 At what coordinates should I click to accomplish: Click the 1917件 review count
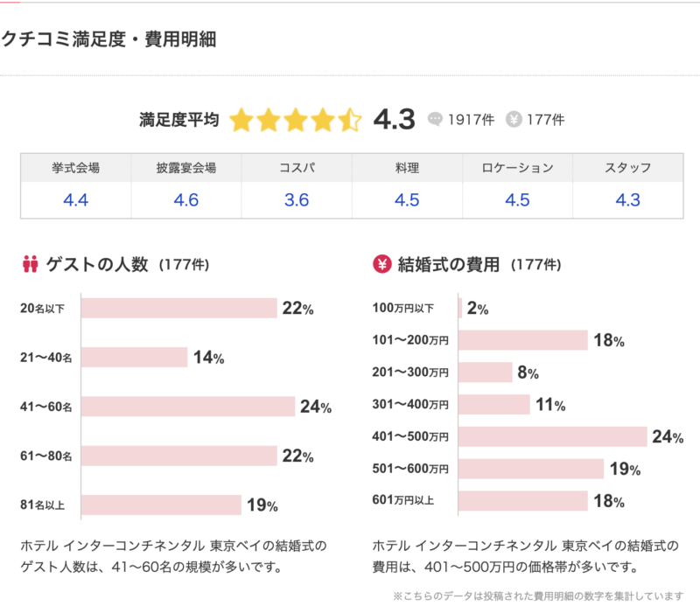point(469,120)
